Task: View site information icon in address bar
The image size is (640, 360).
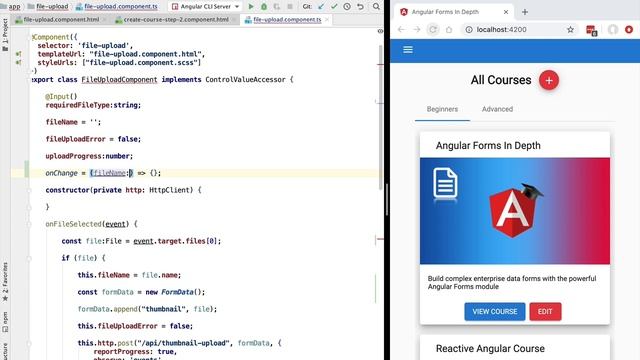Action: pos(469,29)
